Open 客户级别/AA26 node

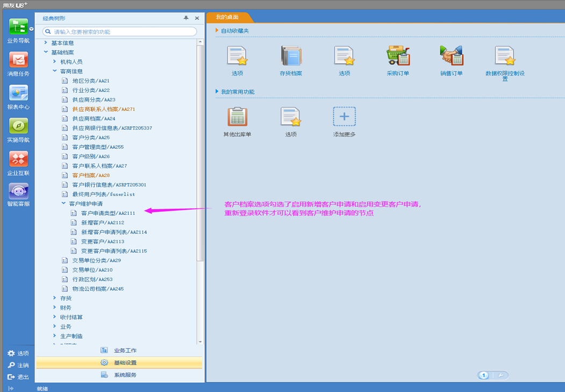pos(91,156)
